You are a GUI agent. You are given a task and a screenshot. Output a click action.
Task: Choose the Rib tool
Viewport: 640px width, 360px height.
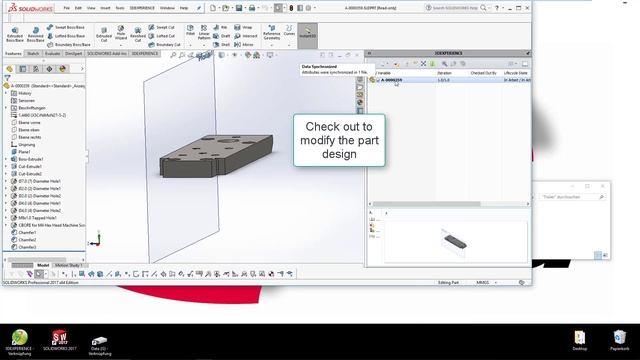coord(220,27)
